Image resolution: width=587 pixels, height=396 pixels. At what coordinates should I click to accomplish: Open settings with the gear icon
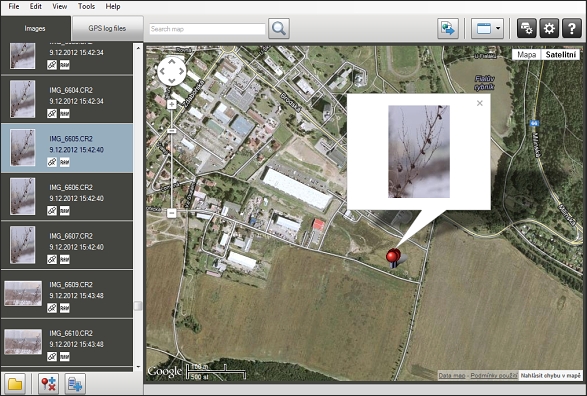[x=549, y=28]
